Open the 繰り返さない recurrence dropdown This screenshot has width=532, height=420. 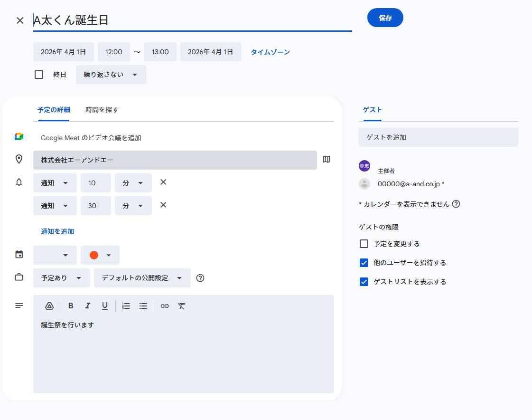pyautogui.click(x=111, y=74)
